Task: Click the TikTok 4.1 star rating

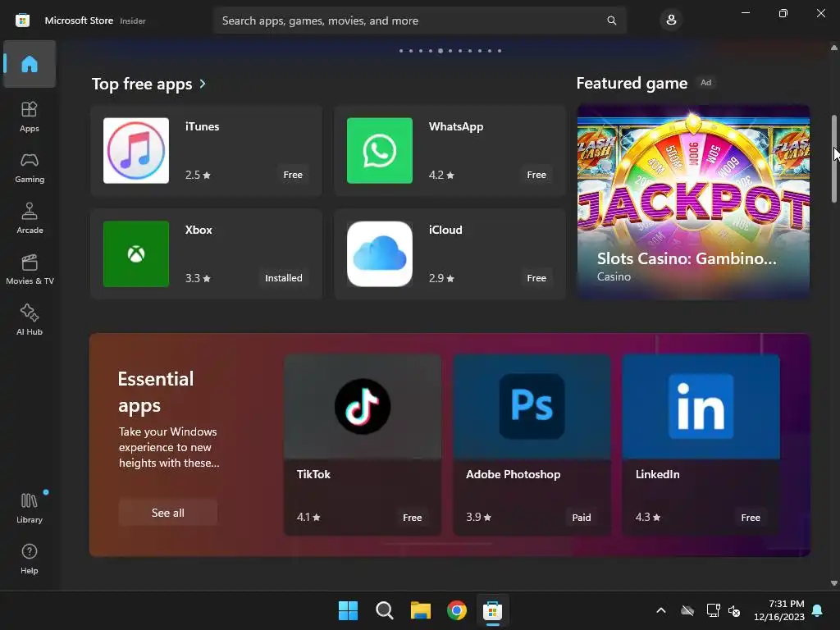Action: [x=308, y=517]
